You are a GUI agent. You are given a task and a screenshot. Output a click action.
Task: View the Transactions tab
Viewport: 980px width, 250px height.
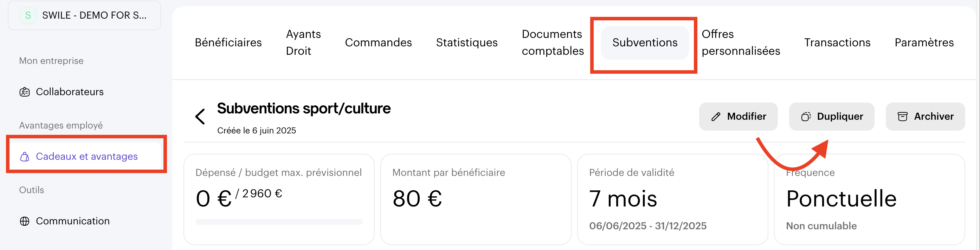click(x=837, y=42)
